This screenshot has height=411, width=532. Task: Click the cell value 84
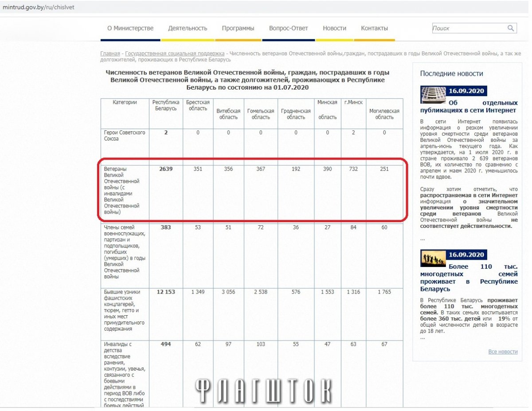click(x=354, y=227)
